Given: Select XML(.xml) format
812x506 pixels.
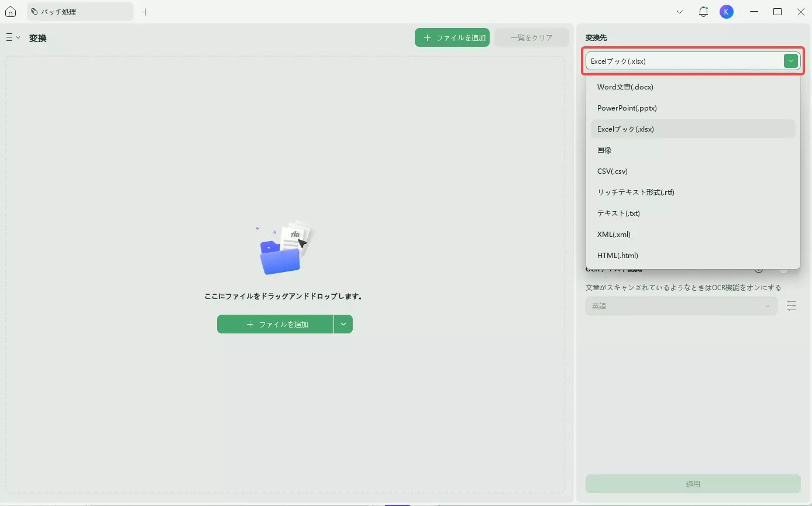Looking at the screenshot, I should 693,234.
